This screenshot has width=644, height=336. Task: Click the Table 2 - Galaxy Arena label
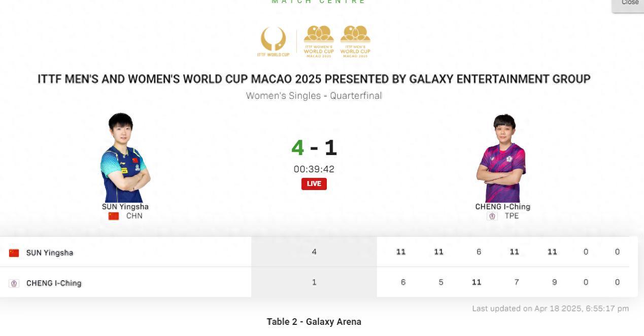pyautogui.click(x=314, y=322)
